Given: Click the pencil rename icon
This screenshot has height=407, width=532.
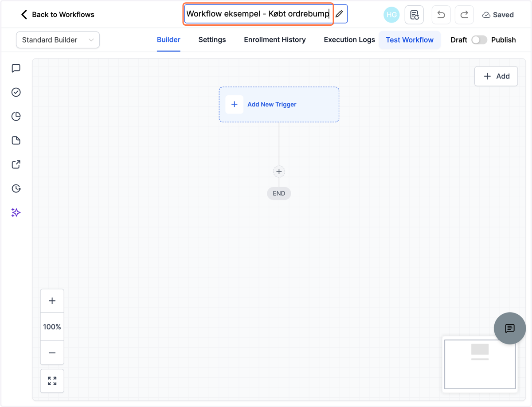Looking at the screenshot, I should pos(339,14).
